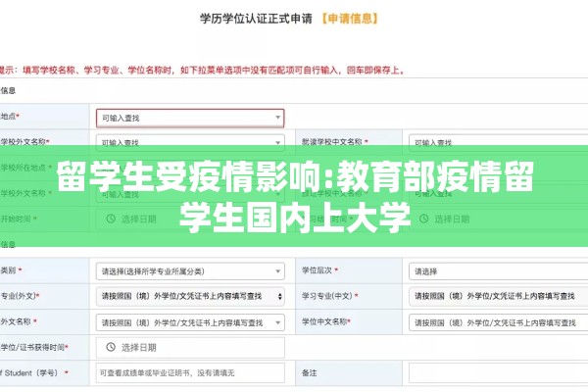
Task: Click clock icon in 开始时间 date field
Action: coord(111,219)
